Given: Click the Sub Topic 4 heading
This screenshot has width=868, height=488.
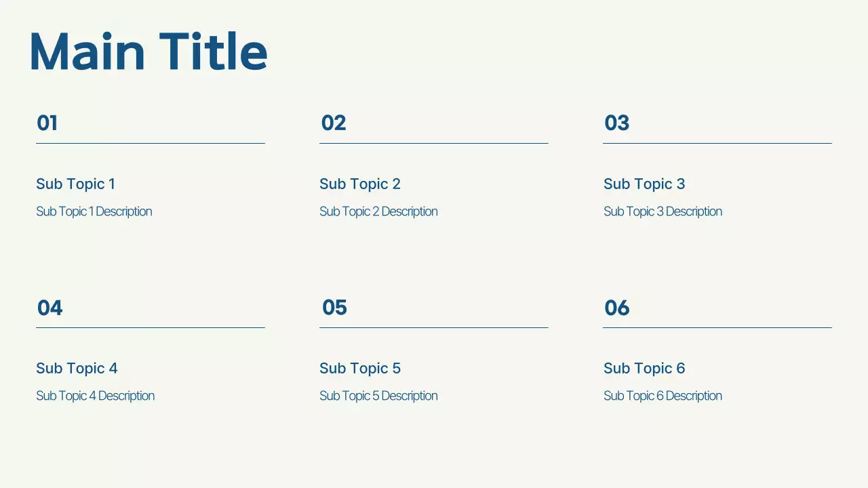Looking at the screenshot, I should click(77, 368).
